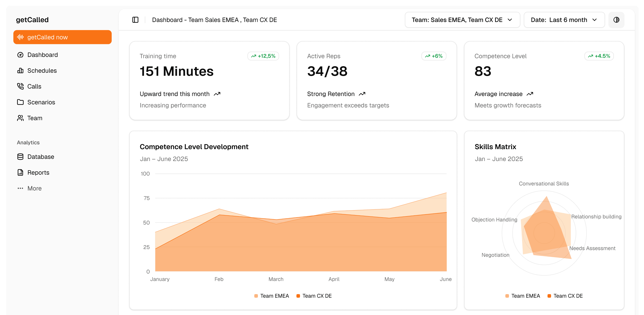The width and height of the screenshot is (644, 315).
Task: Click the Database cylinder icon
Action: [x=20, y=157]
